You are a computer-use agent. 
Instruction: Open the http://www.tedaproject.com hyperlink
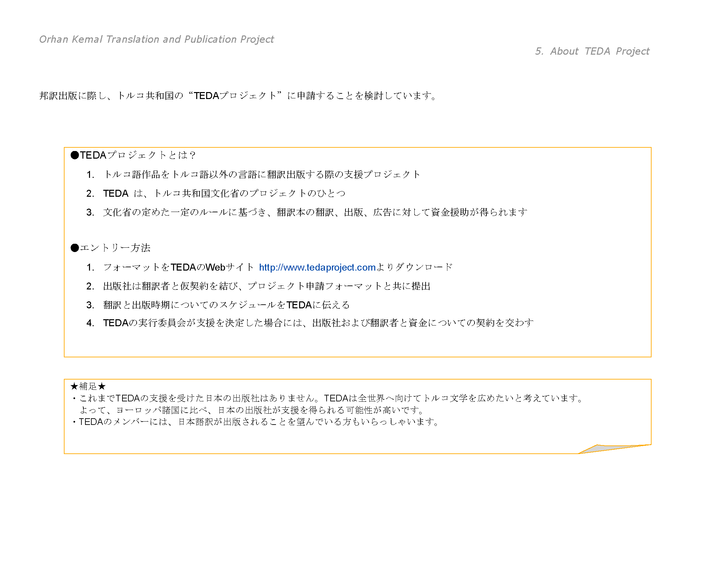[317, 268]
